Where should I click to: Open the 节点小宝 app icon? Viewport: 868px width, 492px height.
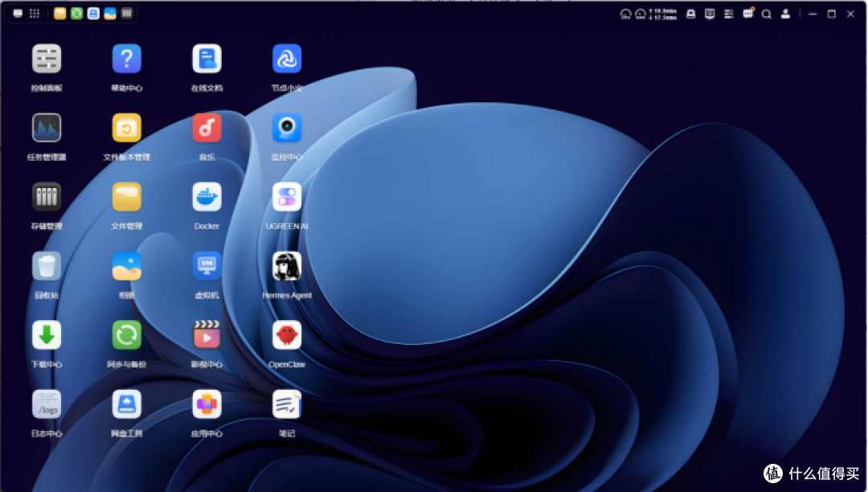(x=287, y=59)
